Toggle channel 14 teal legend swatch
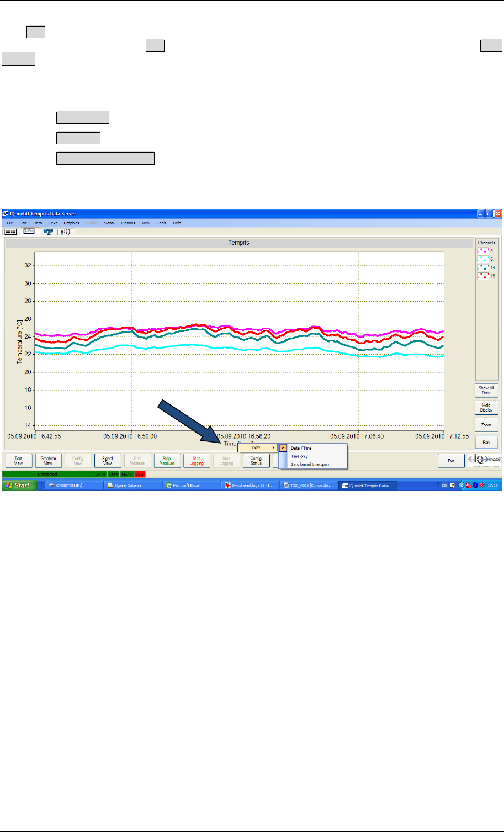This screenshot has width=504, height=832. point(482,267)
